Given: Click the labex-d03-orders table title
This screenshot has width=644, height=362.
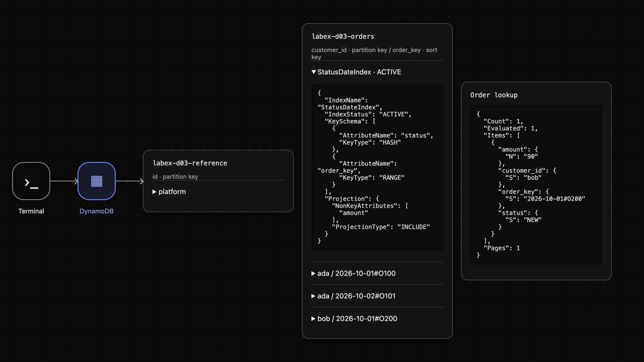Looking at the screenshot, I should click(x=343, y=36).
